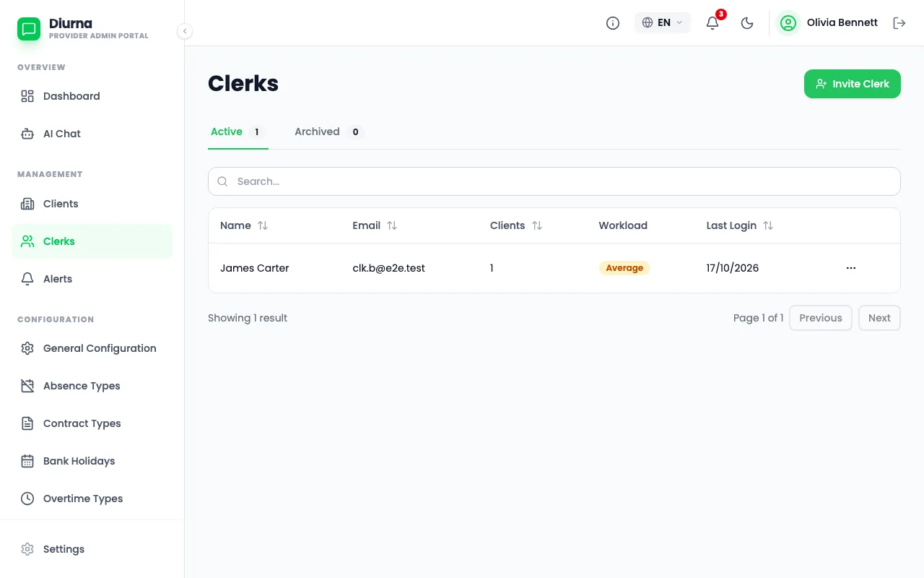Click the Average workload badge

click(624, 268)
